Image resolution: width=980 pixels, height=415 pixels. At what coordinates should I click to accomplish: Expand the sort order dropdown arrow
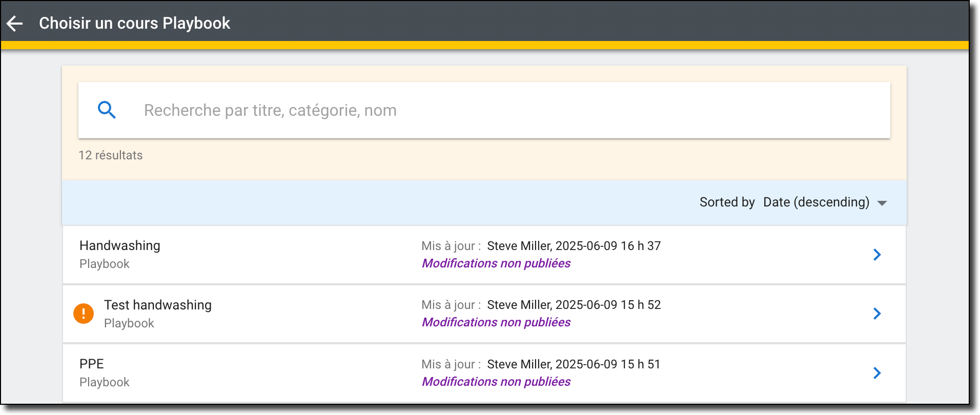pyautogui.click(x=882, y=203)
